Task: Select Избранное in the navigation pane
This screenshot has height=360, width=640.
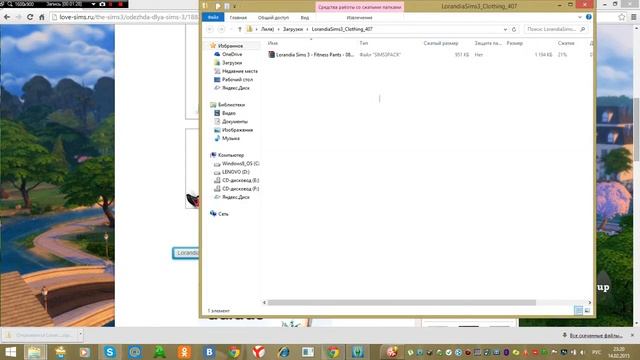Action: tap(230, 46)
